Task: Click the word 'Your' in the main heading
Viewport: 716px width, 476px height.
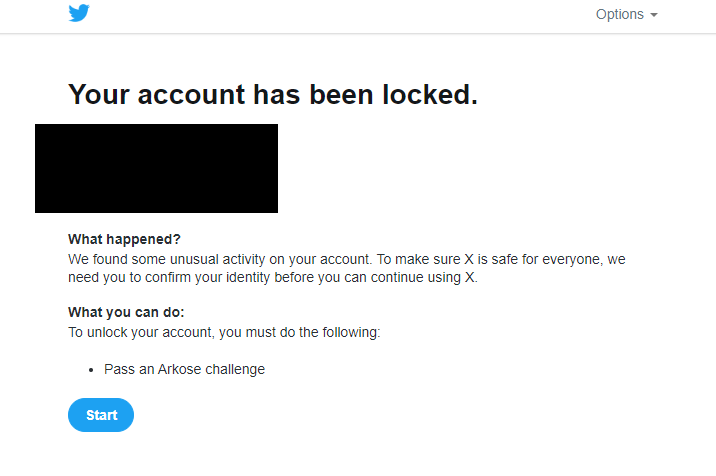Action: 99,95
